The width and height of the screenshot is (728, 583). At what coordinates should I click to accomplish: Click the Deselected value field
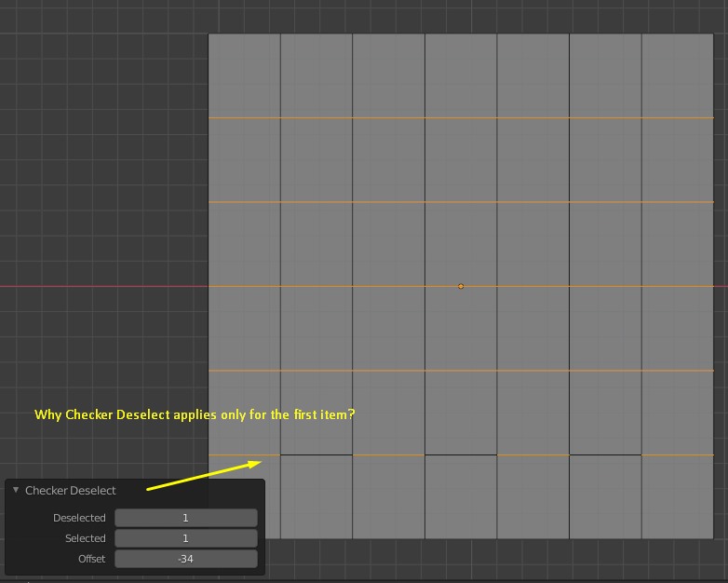(185, 518)
